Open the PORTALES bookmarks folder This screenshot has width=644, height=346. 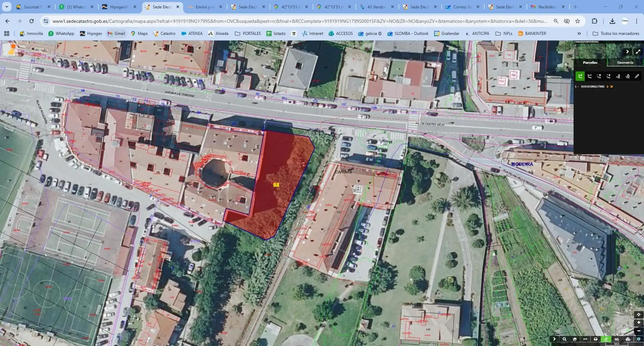(x=248, y=34)
